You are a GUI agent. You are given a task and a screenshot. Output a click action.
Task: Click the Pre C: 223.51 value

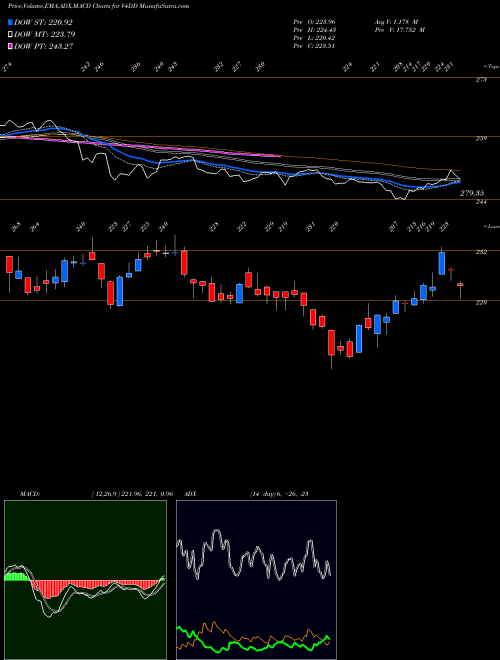coord(314,46)
